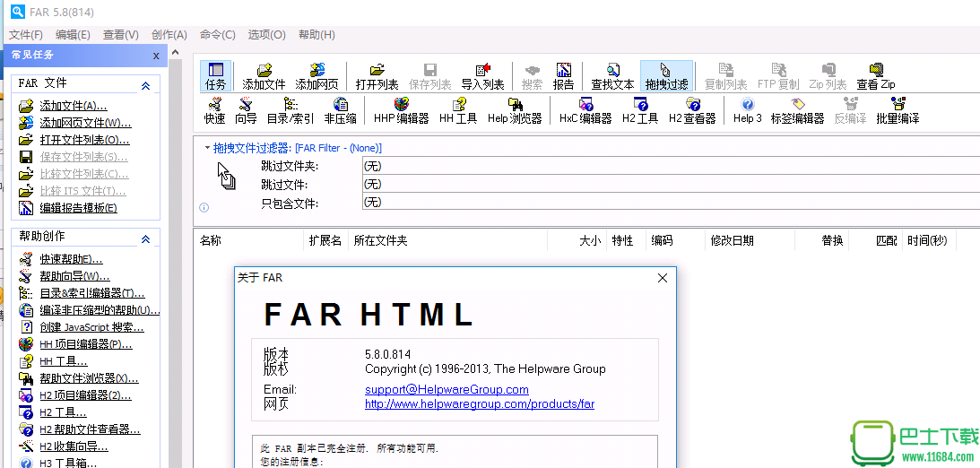The height and width of the screenshot is (468, 980).
Task: Open the 查看(V) menu
Action: click(121, 35)
